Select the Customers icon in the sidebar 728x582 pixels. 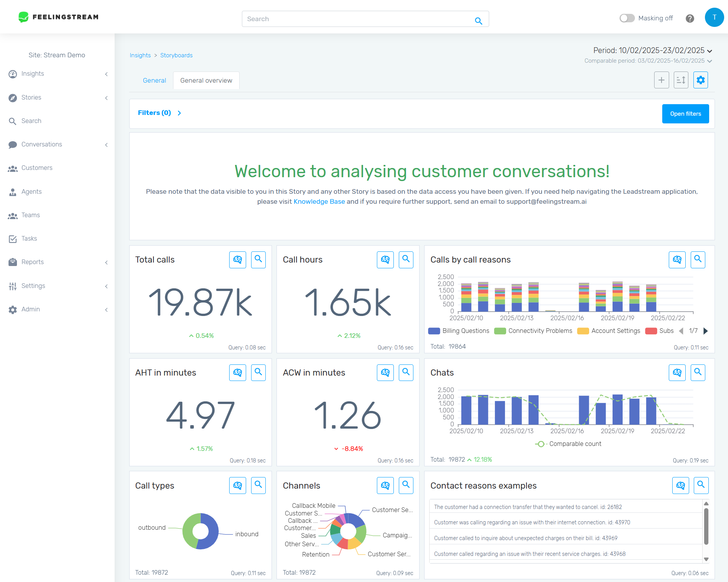13,168
